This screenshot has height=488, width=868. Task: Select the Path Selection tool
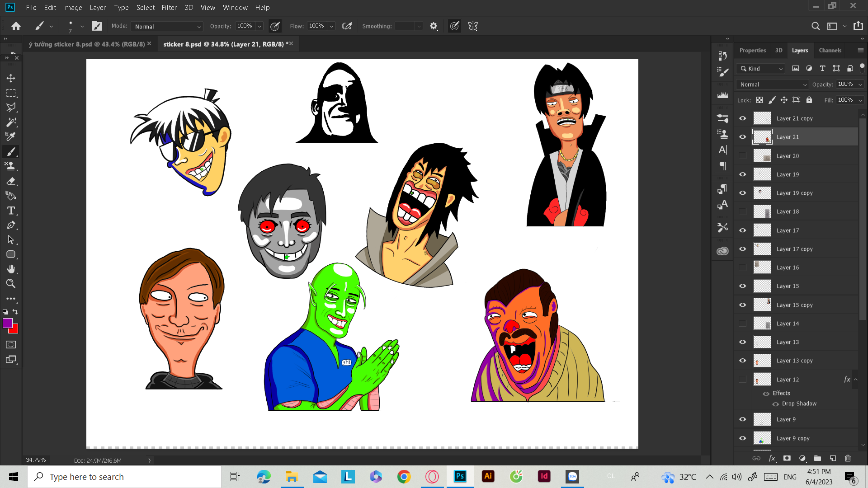click(x=11, y=240)
